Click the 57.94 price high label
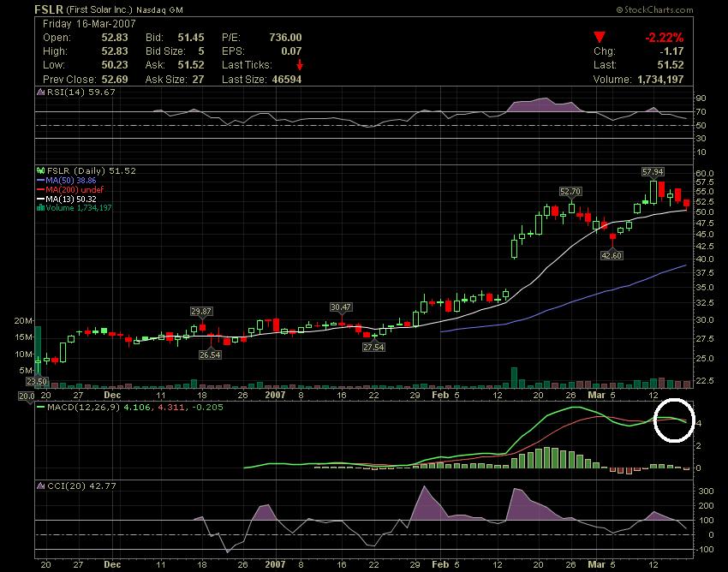Image resolution: width=728 pixels, height=572 pixels. (653, 172)
